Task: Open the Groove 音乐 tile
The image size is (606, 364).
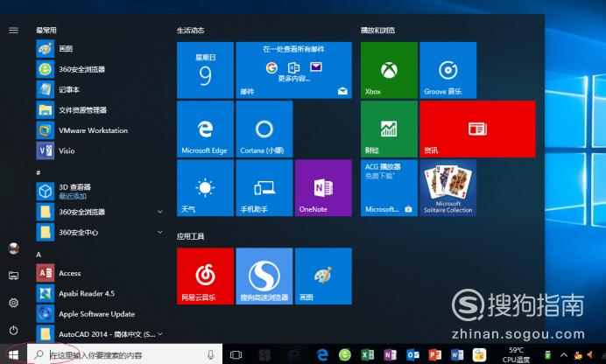Action: tap(447, 70)
